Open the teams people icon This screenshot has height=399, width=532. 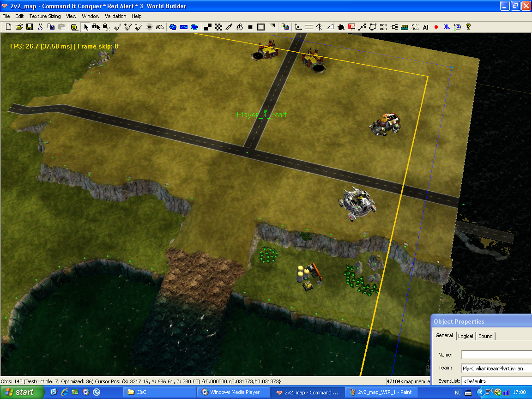tap(405, 27)
